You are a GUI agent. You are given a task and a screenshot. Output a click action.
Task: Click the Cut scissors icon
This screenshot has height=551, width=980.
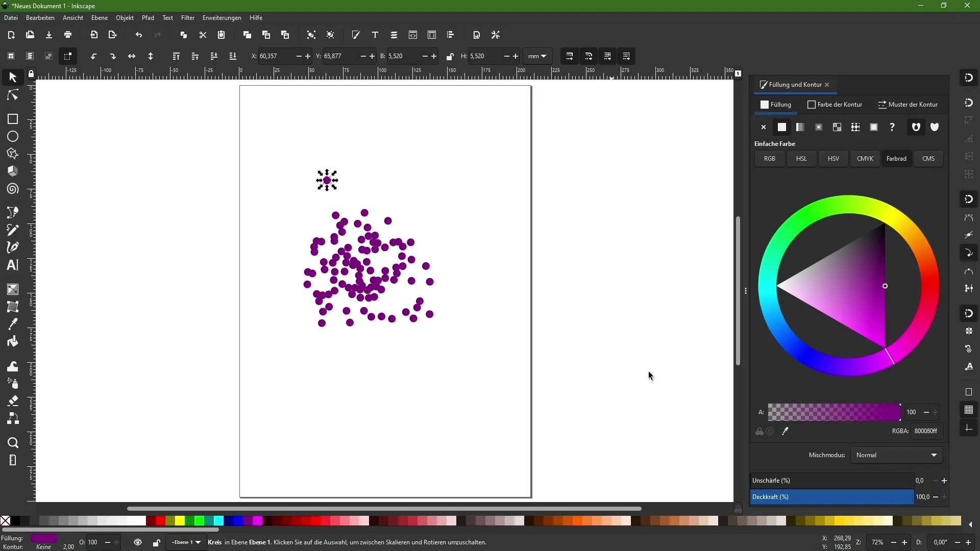pos(203,35)
